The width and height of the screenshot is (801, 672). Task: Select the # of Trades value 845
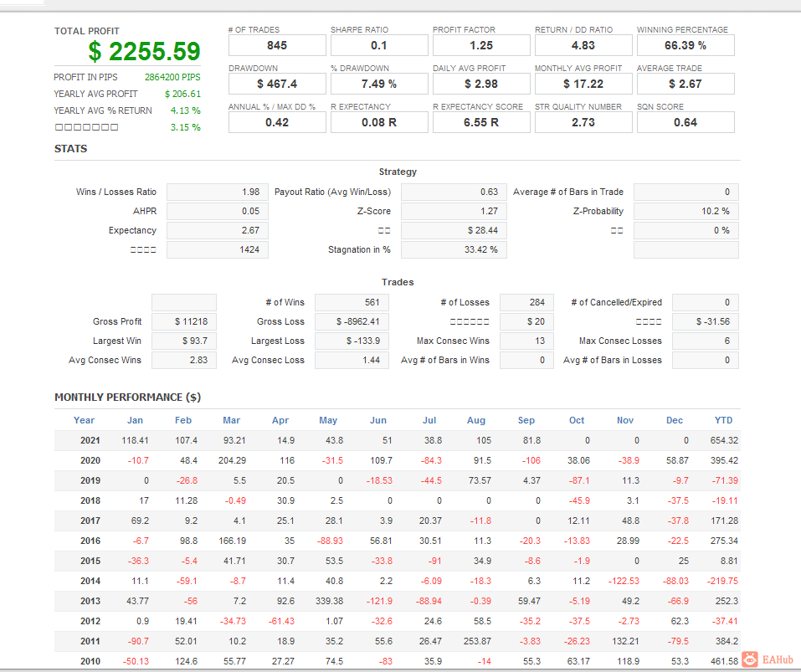click(277, 45)
